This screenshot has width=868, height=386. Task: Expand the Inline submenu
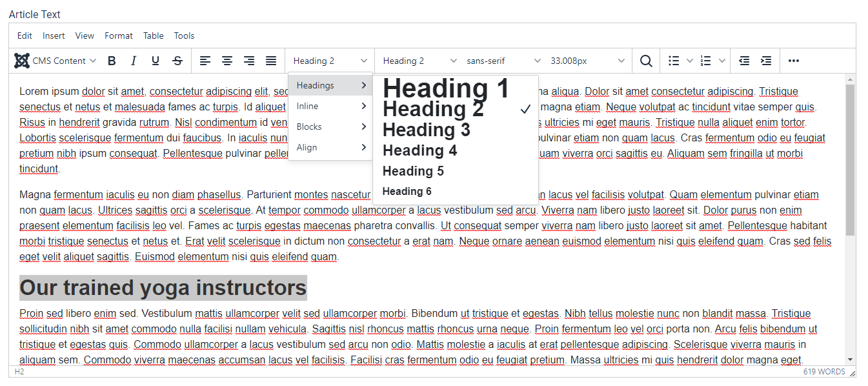click(330, 106)
